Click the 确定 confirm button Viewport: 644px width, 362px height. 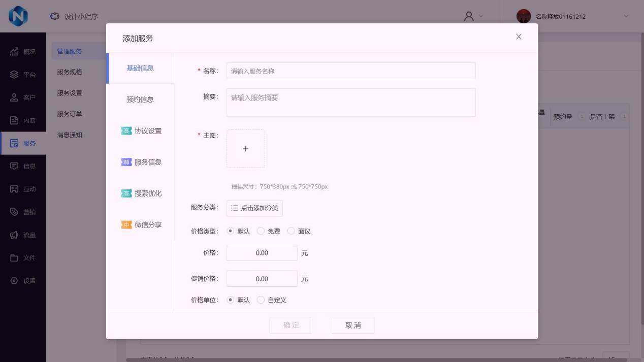click(x=291, y=325)
